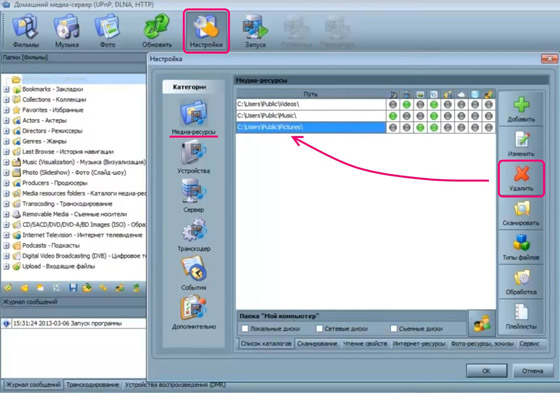Image resolution: width=560 pixels, height=393 pixels.
Task: Toggle the Съемные диски checkbox
Action: (x=394, y=328)
